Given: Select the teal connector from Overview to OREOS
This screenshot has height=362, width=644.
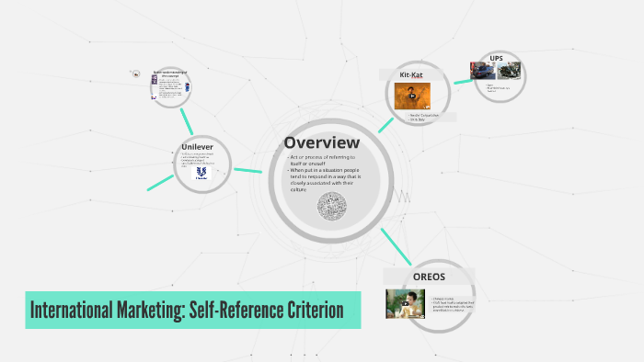Looking at the screenshot, I should pyautogui.click(x=396, y=247).
